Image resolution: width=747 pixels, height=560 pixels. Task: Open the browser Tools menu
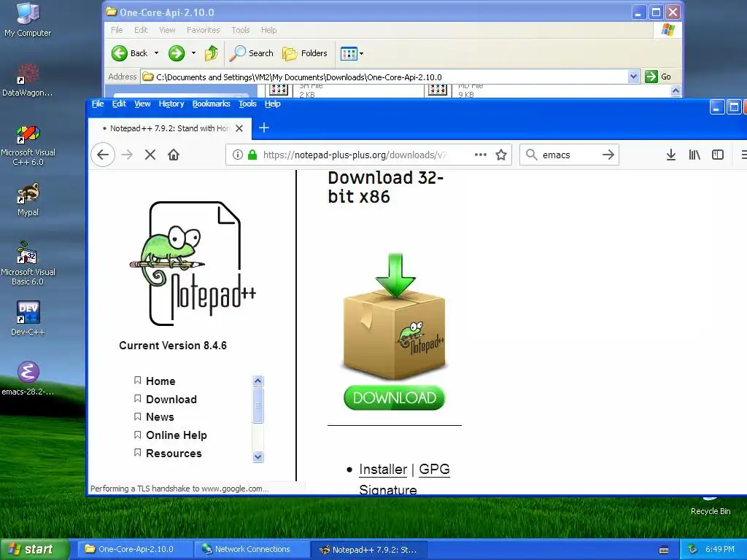click(247, 104)
